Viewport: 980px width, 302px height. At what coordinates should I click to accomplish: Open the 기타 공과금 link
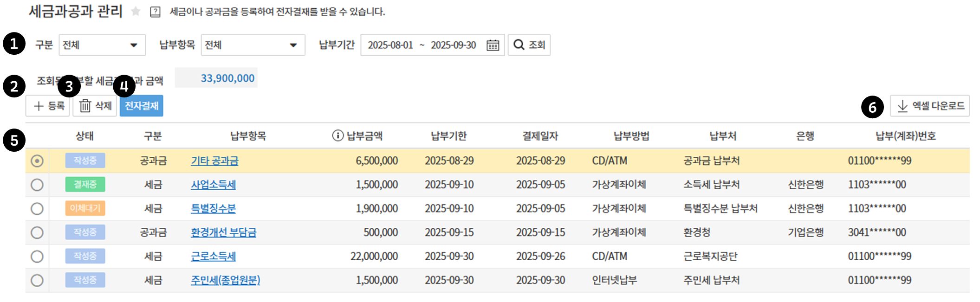[x=214, y=161]
